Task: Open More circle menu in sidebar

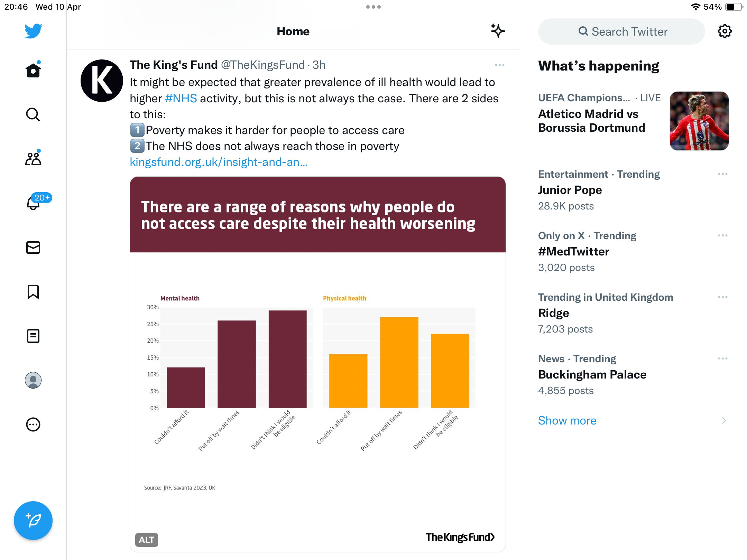Action: pos(33,424)
